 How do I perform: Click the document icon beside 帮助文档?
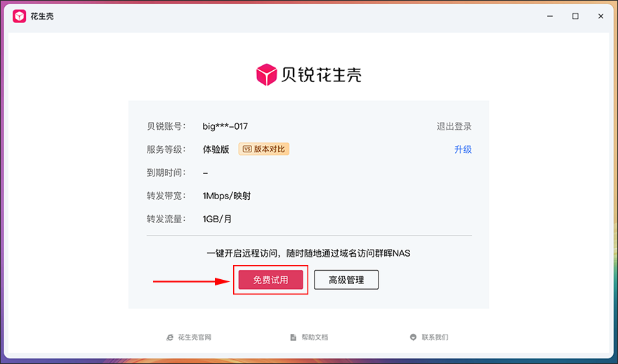(x=294, y=337)
